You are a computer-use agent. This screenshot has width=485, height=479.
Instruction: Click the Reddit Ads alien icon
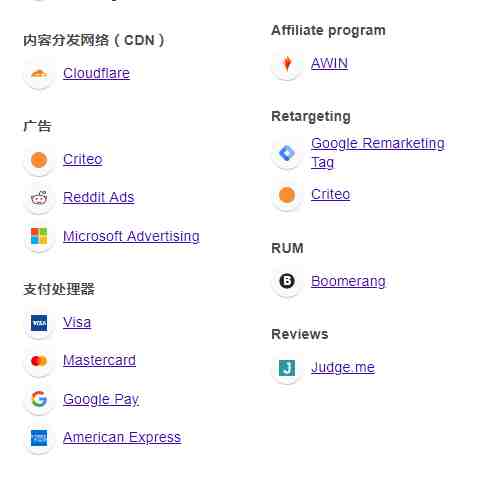[x=39, y=198]
